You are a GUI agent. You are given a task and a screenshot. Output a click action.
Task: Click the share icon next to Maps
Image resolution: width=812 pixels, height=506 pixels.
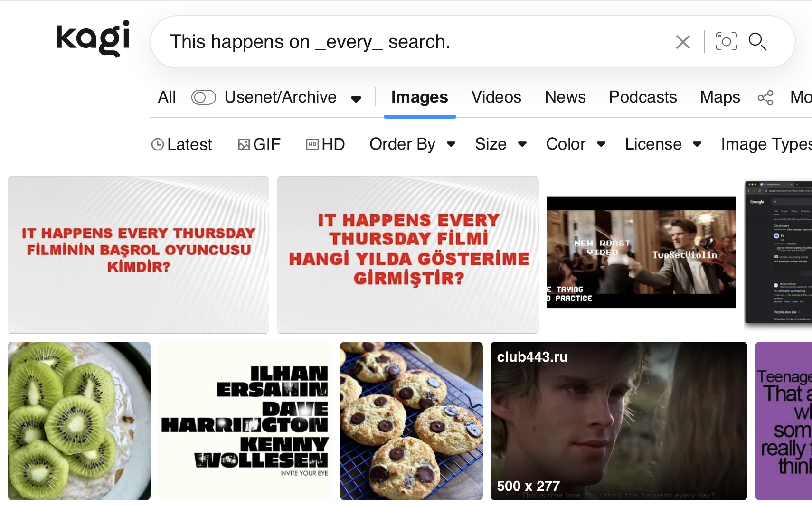765,98
